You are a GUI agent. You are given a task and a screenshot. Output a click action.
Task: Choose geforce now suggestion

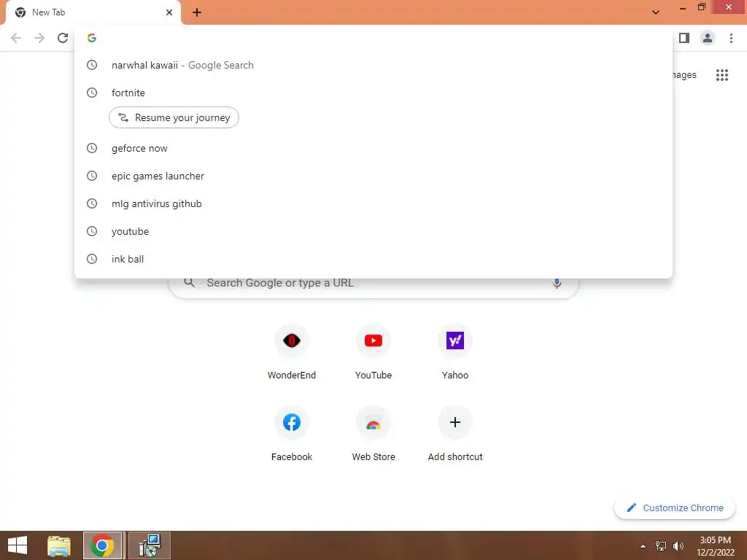point(373,149)
